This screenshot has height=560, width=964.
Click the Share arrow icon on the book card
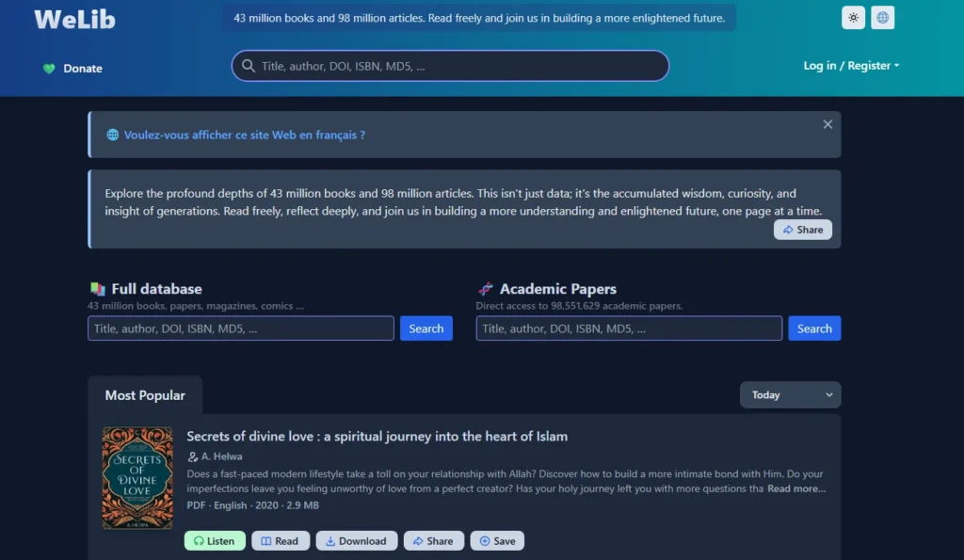pyautogui.click(x=418, y=540)
